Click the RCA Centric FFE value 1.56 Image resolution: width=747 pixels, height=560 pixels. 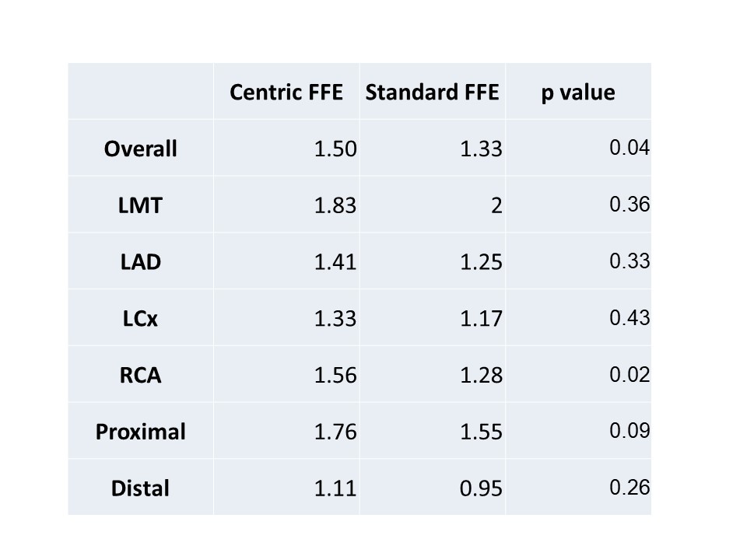(335, 375)
